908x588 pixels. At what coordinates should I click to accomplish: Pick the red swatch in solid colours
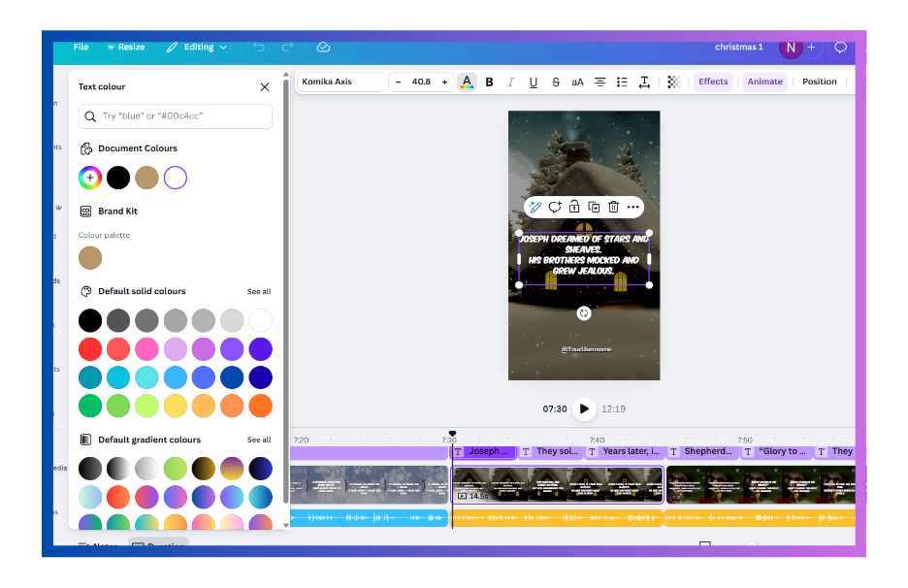90,349
